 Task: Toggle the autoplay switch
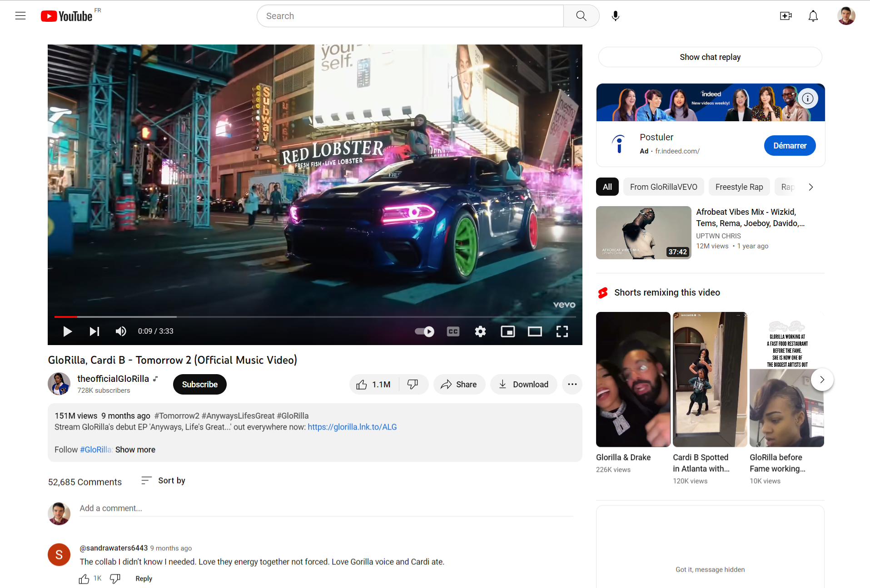[x=424, y=331]
